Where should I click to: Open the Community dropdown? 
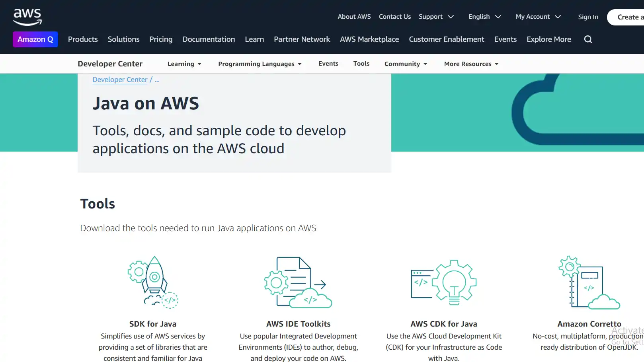coord(406,64)
